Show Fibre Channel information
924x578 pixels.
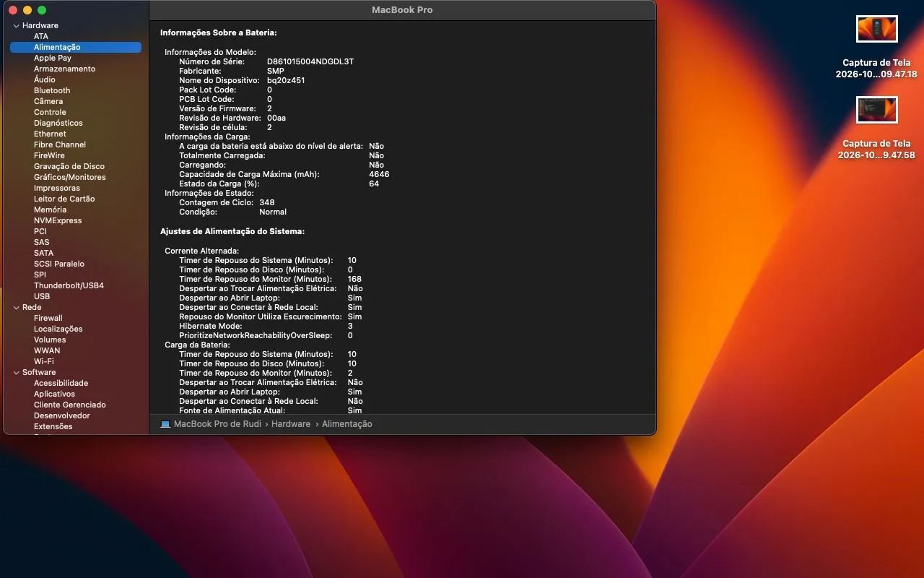point(60,144)
